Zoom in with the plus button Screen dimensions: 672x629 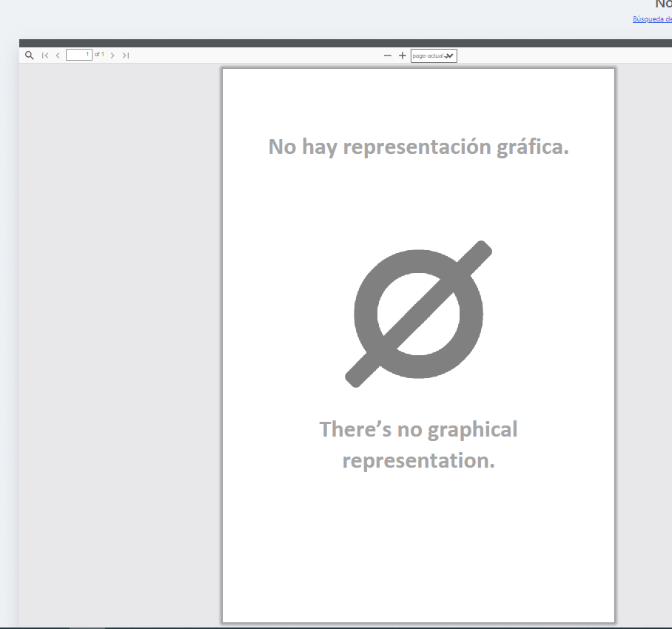click(402, 55)
